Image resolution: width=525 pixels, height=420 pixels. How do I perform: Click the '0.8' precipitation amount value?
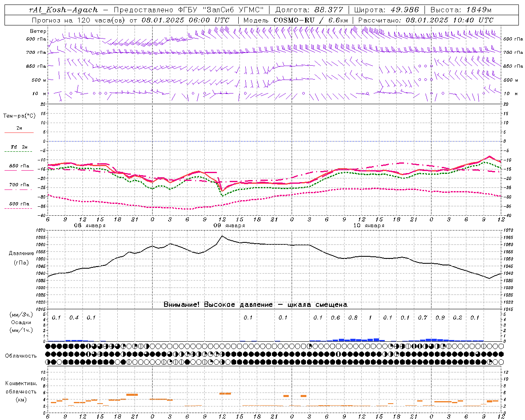click(x=353, y=318)
